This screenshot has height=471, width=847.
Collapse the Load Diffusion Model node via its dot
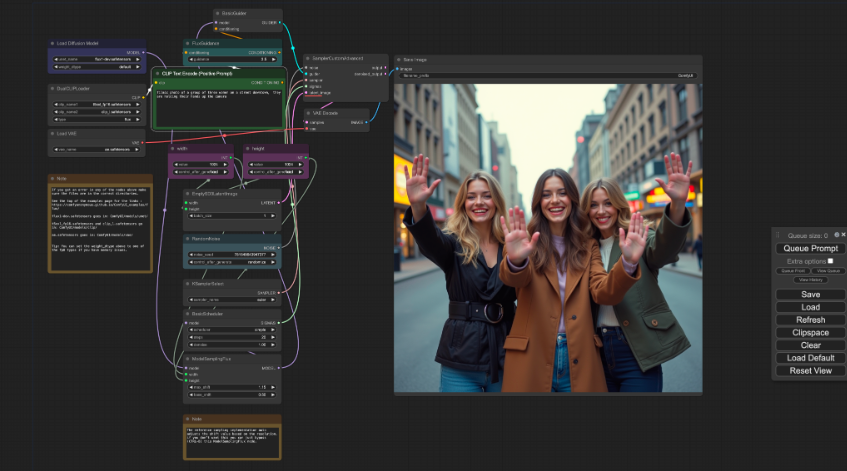[x=52, y=43]
